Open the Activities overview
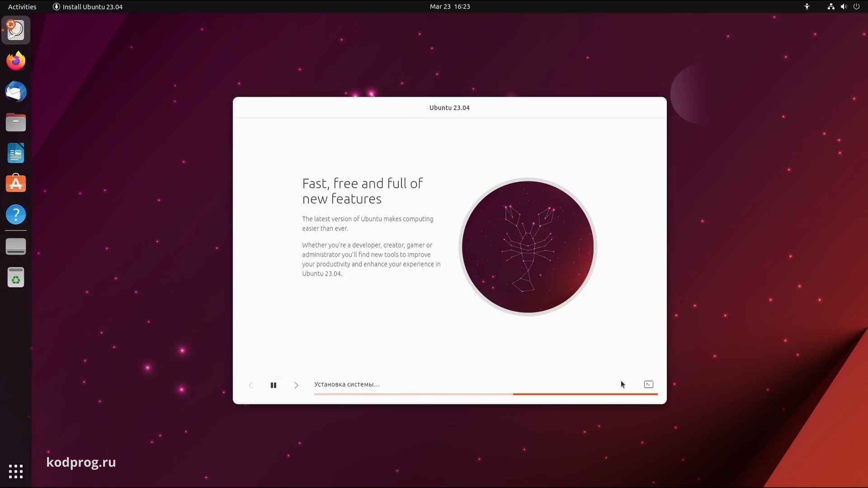The height and width of the screenshot is (488, 868). click(x=22, y=7)
